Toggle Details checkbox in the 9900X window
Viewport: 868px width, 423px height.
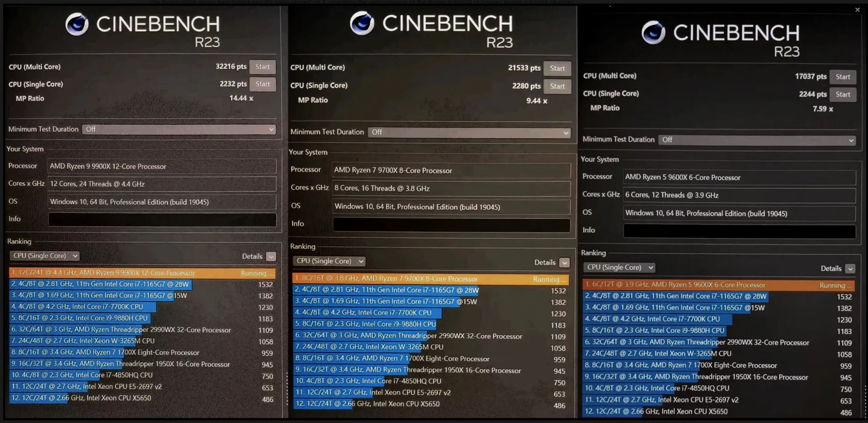pos(271,256)
